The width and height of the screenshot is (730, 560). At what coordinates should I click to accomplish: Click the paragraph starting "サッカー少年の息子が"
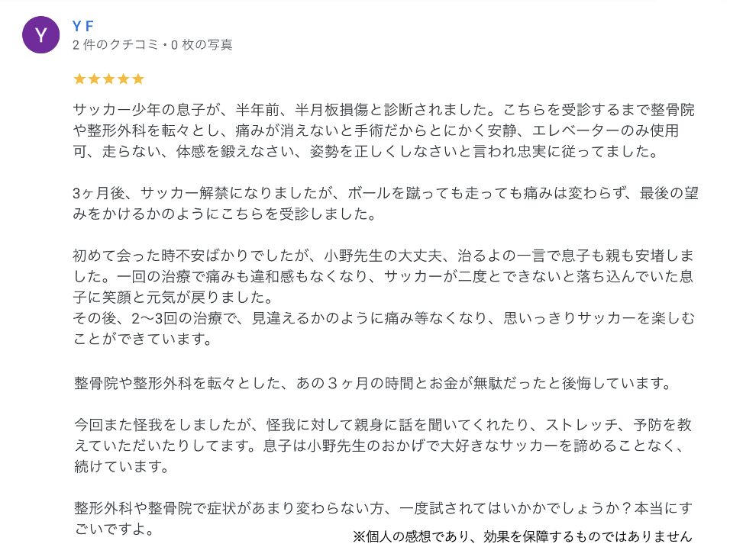point(383,130)
